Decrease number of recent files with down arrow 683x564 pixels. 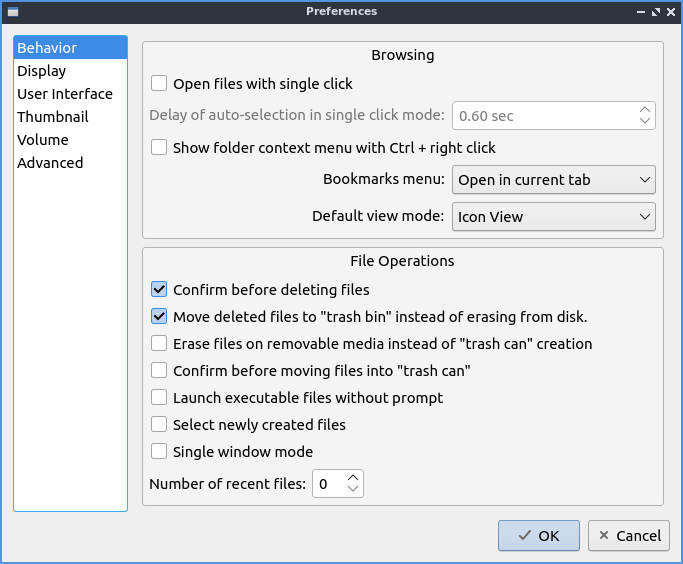click(x=353, y=490)
